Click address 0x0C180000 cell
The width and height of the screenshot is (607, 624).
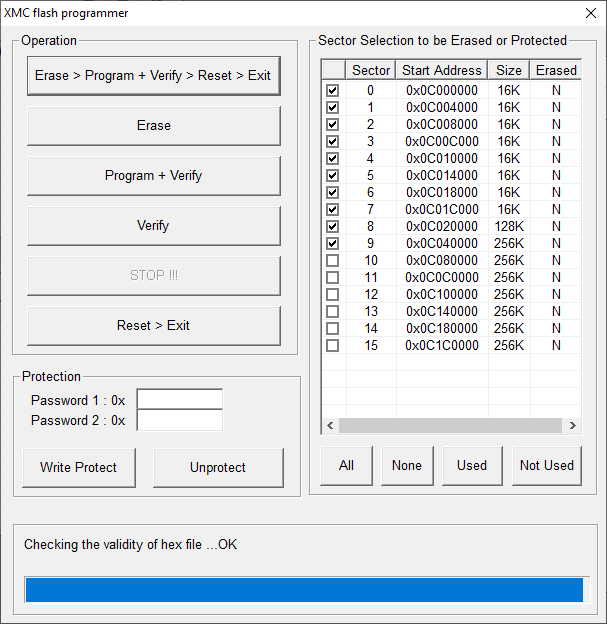click(x=442, y=329)
